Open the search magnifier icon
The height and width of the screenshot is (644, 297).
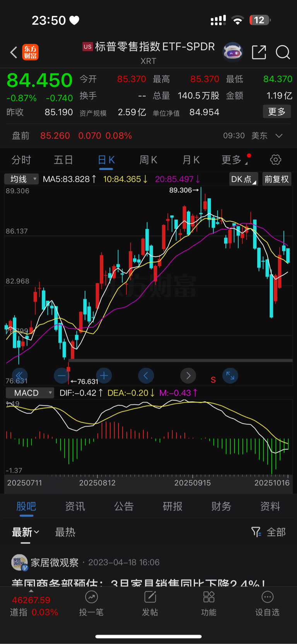tap(283, 52)
